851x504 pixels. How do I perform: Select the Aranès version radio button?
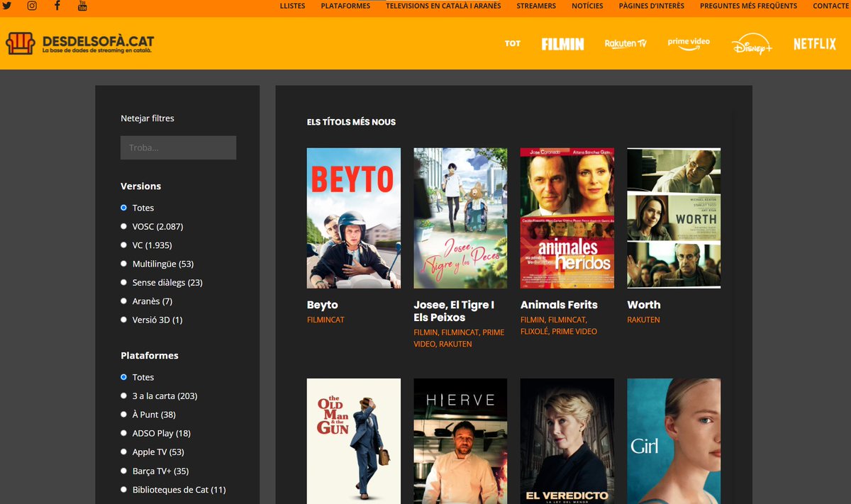click(123, 301)
